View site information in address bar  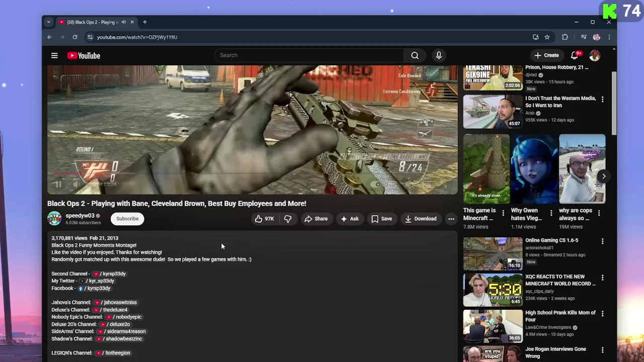[x=90, y=37]
